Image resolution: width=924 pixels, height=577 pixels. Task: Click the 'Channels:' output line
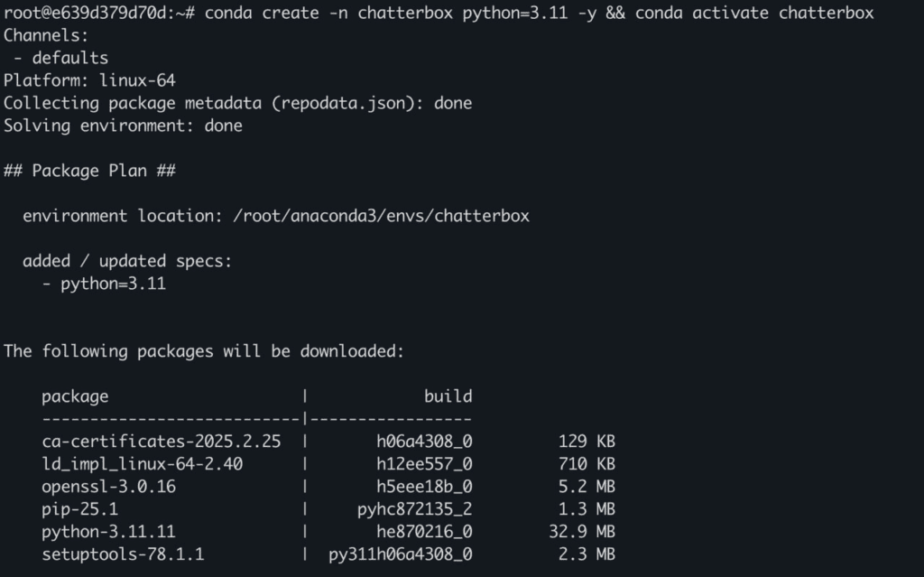pos(46,35)
